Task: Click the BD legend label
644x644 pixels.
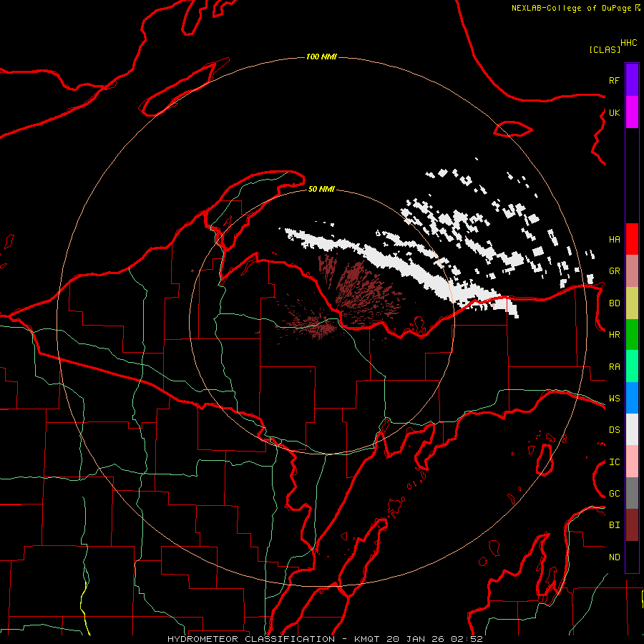Action: click(x=614, y=303)
